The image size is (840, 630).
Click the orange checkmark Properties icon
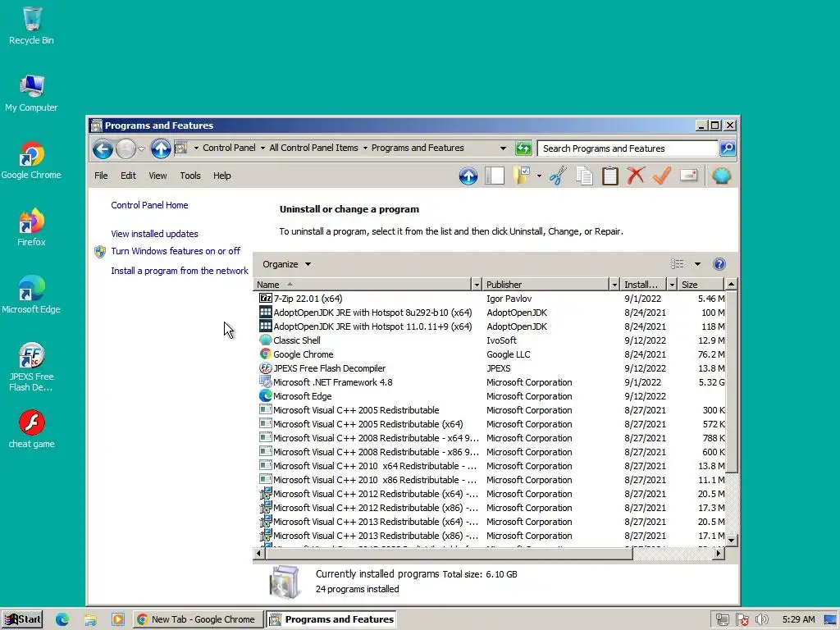coord(662,176)
